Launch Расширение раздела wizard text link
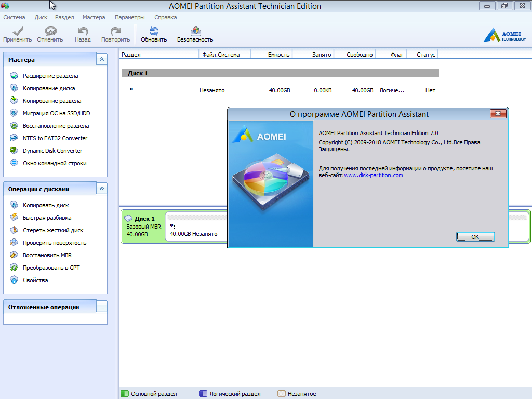532x399 pixels. [x=50, y=76]
